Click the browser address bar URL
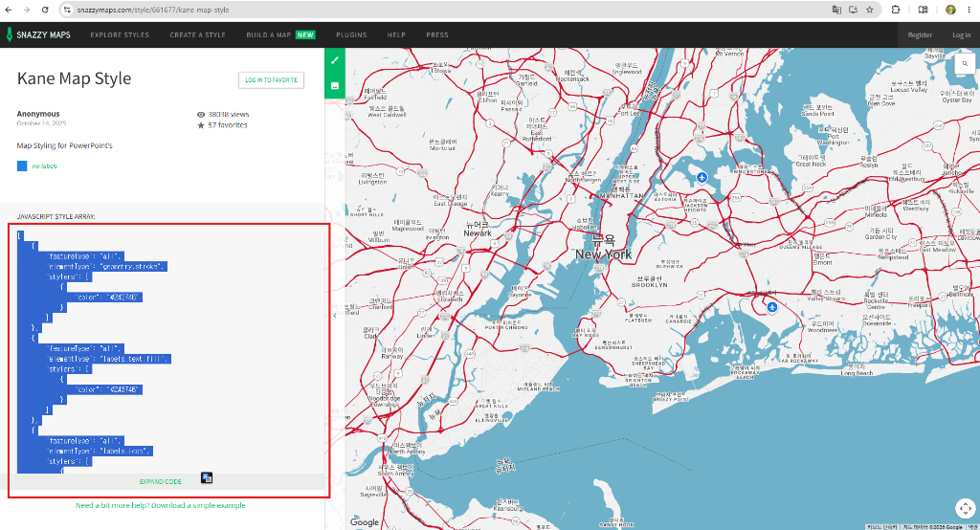 click(x=153, y=10)
